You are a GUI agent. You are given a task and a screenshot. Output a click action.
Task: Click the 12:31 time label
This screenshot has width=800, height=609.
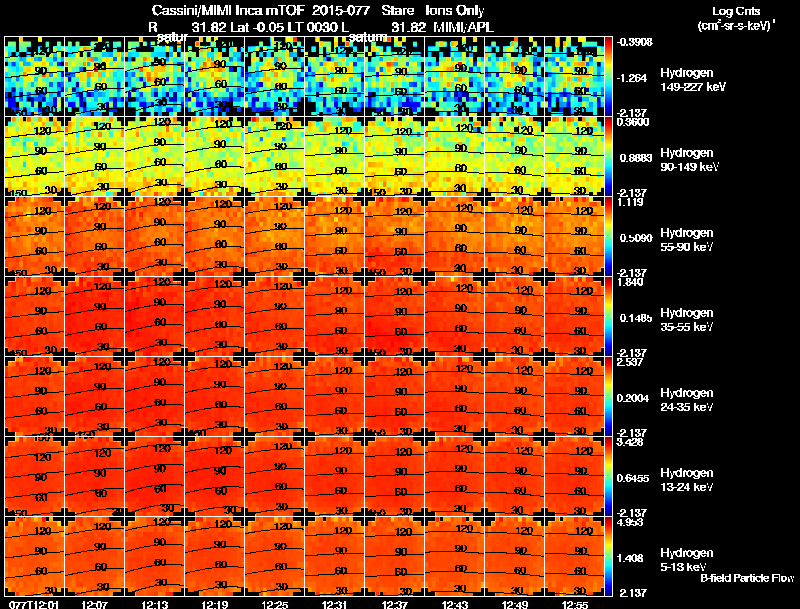tap(335, 604)
